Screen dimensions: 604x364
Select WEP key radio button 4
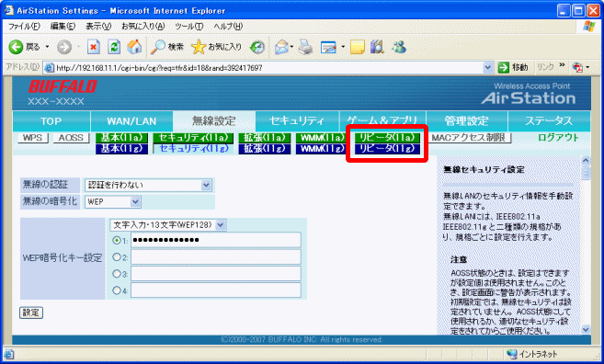tap(117, 290)
